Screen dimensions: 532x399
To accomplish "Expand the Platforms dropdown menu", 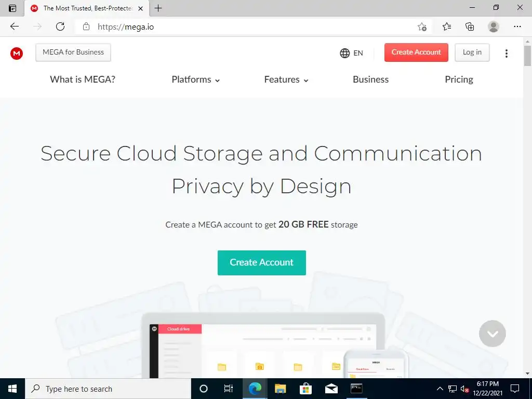I will click(x=196, y=79).
